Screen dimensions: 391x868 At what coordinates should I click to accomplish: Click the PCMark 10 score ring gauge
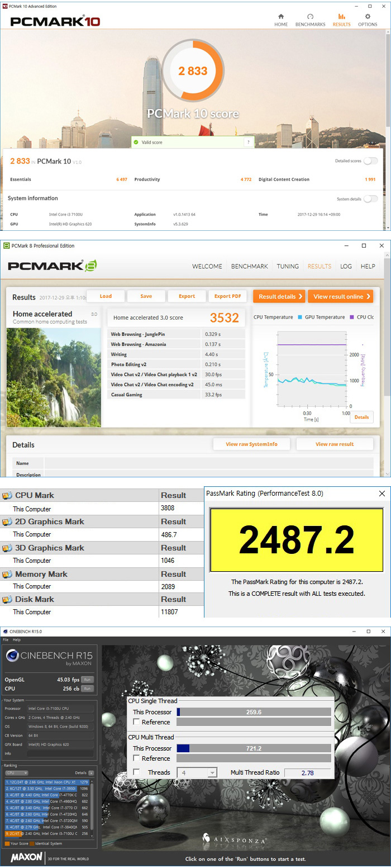point(193,71)
